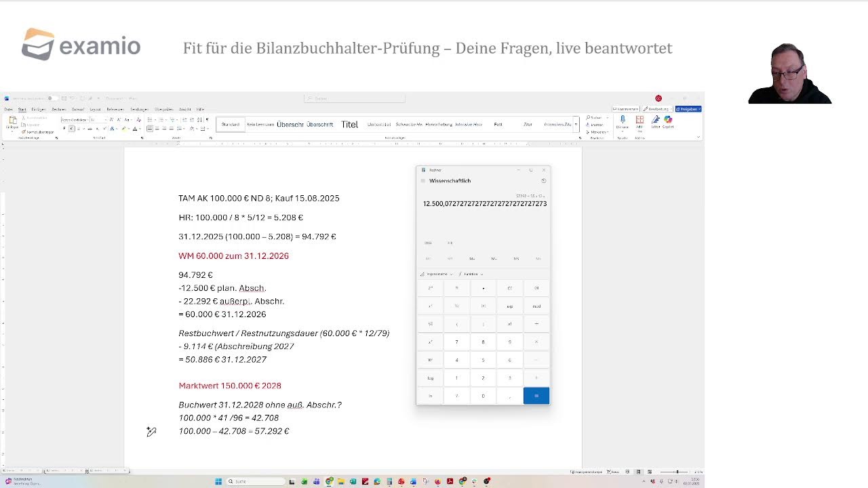
Task: Toggle italic formatting in Word ribbon
Action: [71, 128]
